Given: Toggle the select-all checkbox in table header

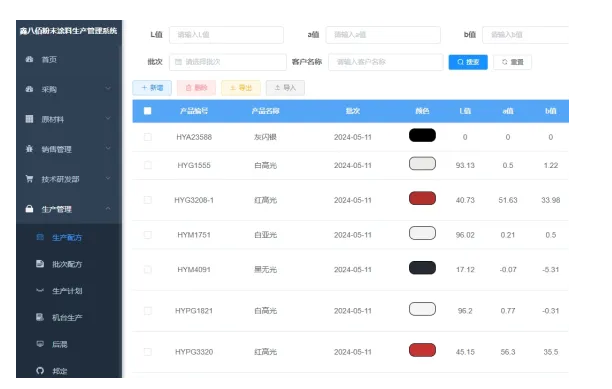Looking at the screenshot, I should click(x=148, y=111).
